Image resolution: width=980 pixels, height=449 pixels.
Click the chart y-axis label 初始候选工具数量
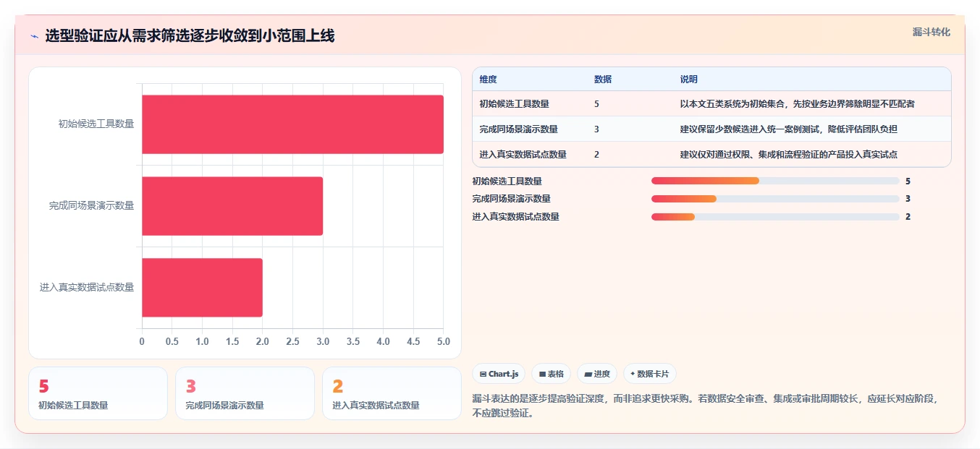tap(96, 124)
